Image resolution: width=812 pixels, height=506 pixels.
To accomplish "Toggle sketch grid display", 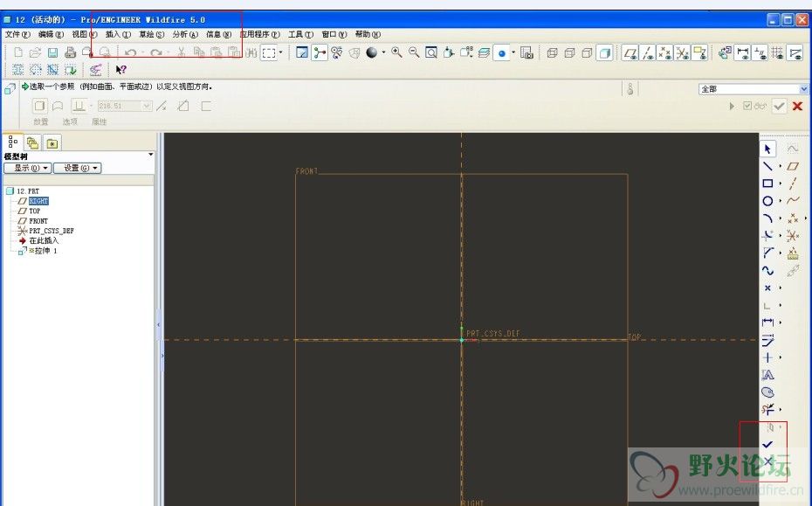I will pos(777,52).
